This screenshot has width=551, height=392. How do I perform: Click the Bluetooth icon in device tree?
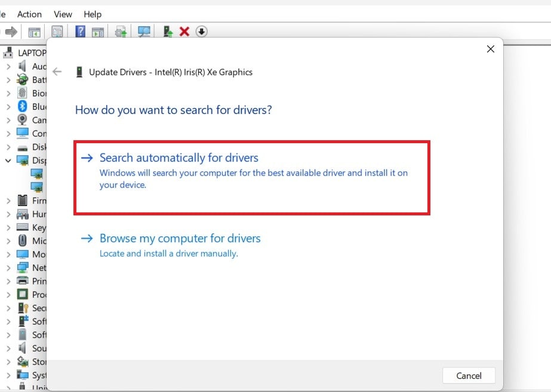(x=23, y=106)
